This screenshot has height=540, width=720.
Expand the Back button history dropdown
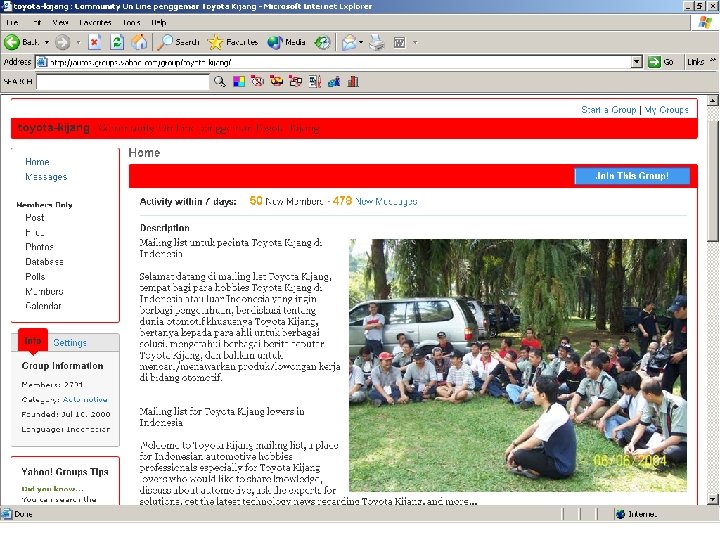click(47, 42)
